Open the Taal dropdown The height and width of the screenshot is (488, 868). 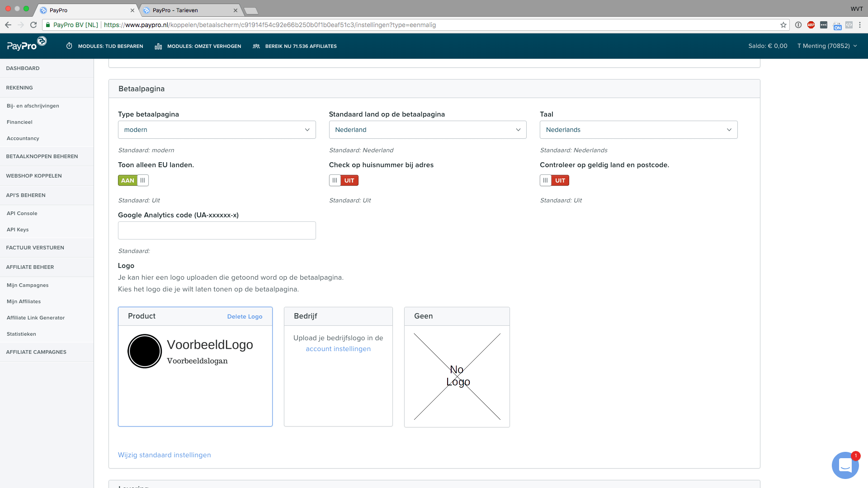(638, 130)
